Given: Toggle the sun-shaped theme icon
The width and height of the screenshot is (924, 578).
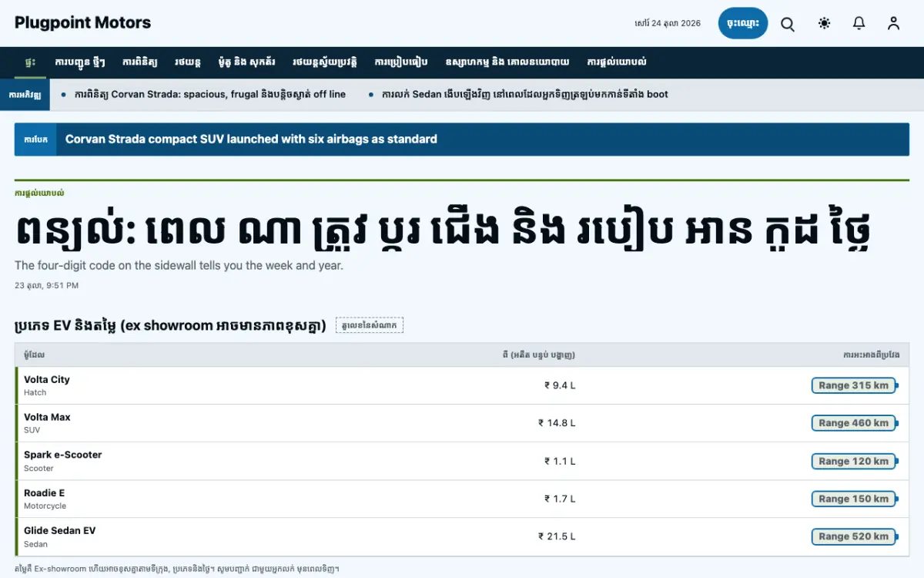Looking at the screenshot, I should click(x=825, y=24).
